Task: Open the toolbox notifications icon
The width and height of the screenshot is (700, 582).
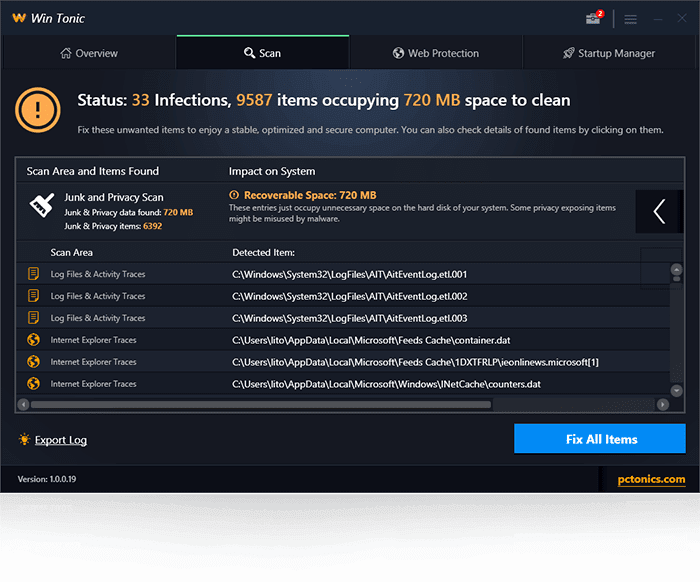Action: click(x=594, y=18)
